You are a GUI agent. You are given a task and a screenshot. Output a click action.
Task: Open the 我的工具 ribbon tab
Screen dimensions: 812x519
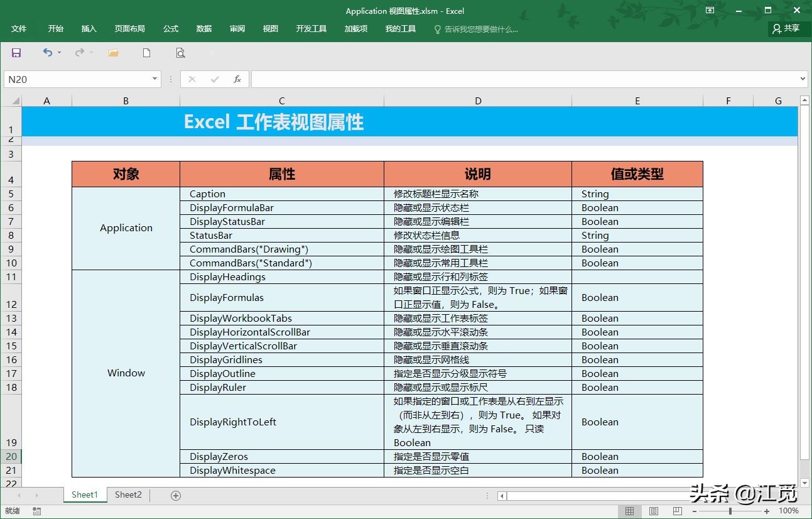401,29
